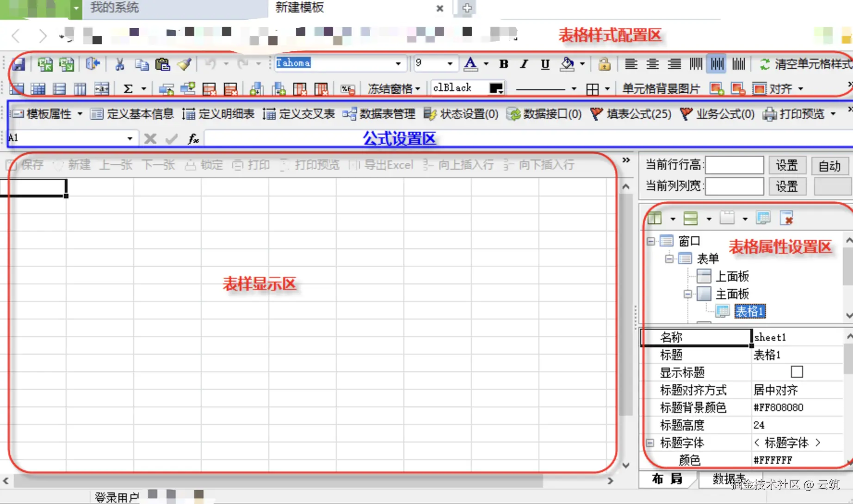Click 设置 next to 当前行行高
The height and width of the screenshot is (504, 853).
click(787, 165)
